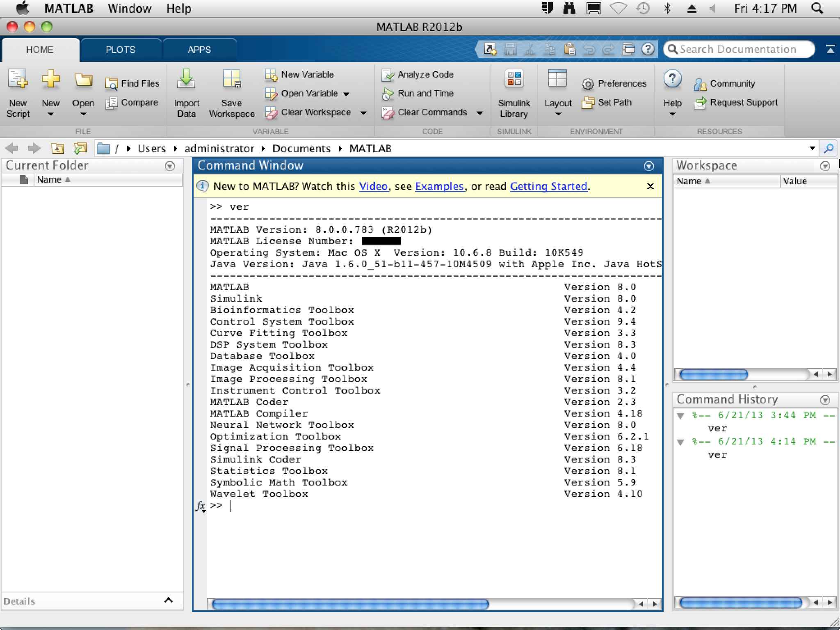Open the Simulink Library
This screenshot has height=630, width=840.
(514, 80)
